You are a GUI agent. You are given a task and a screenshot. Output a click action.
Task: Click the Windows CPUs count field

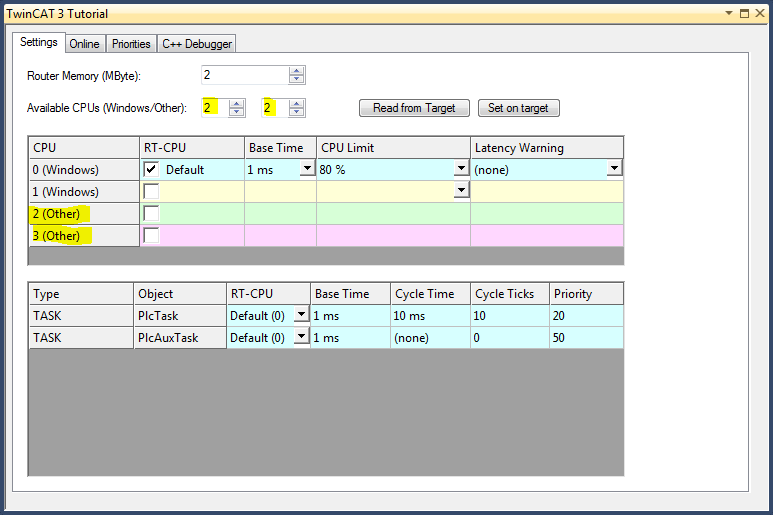click(215, 108)
